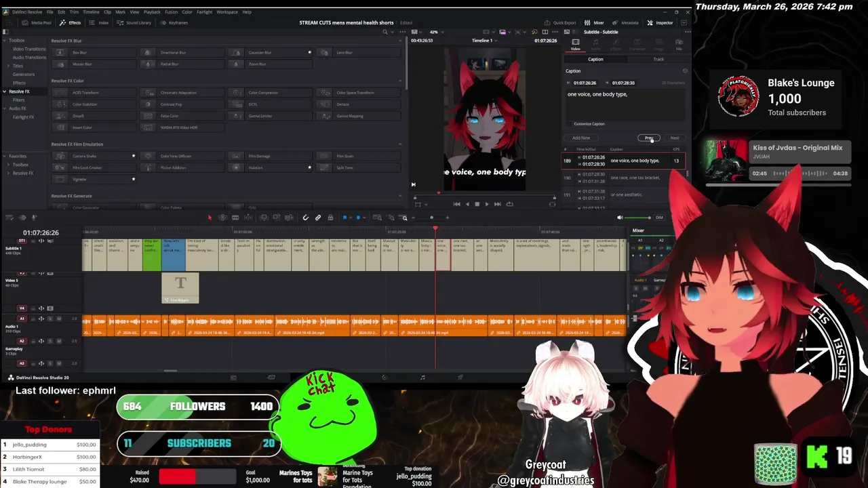Select the Mosaic Blur effect
868x488 pixels.
[x=93, y=64]
